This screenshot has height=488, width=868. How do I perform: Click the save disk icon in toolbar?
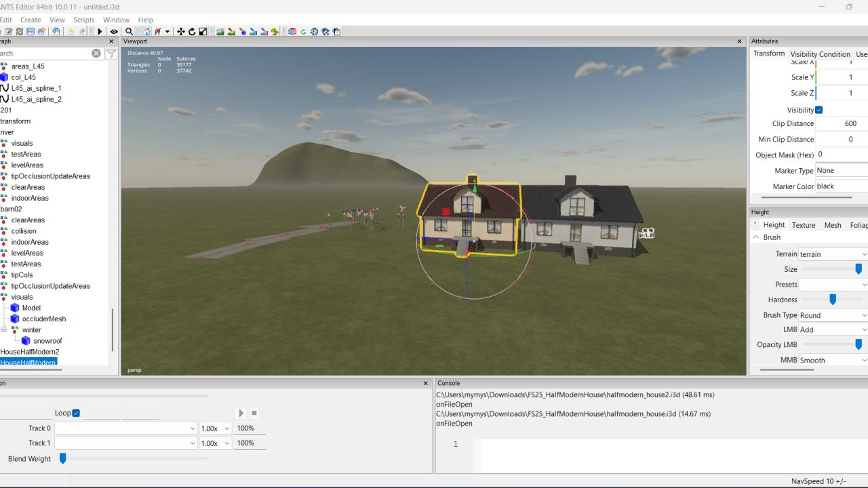click(x=31, y=31)
